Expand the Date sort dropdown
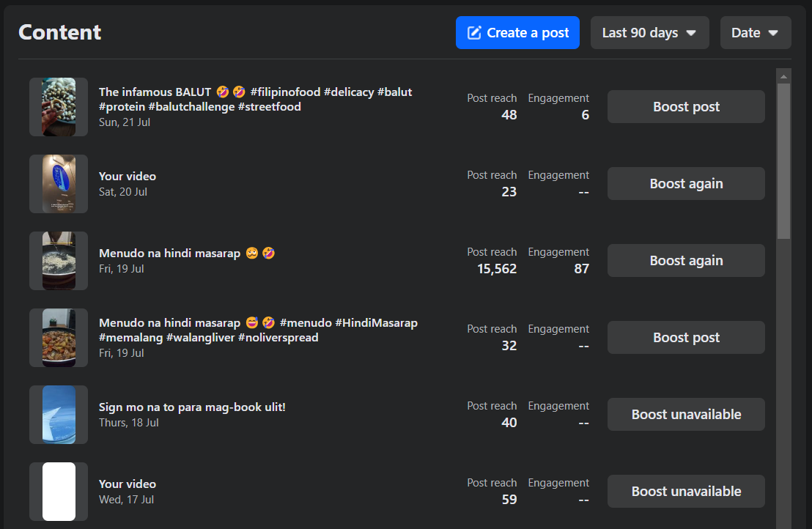The width and height of the screenshot is (812, 529). 755,33
